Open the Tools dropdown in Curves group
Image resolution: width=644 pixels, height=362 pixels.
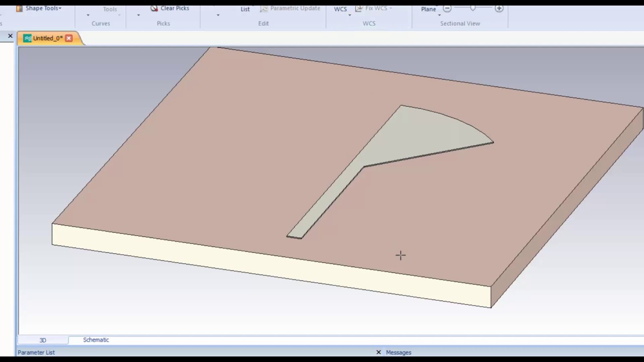(110, 9)
